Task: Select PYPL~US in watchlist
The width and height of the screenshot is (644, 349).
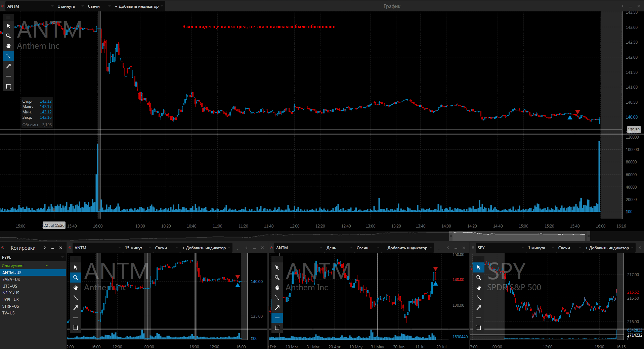Action: [33, 300]
